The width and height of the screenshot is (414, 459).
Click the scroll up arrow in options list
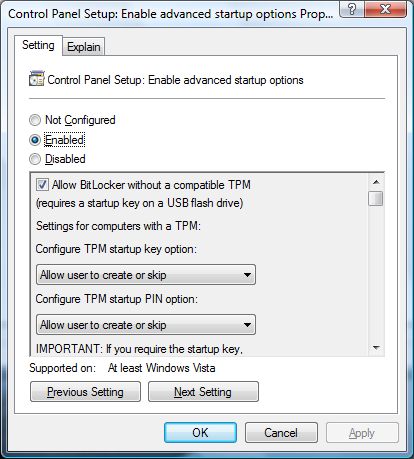(376, 182)
